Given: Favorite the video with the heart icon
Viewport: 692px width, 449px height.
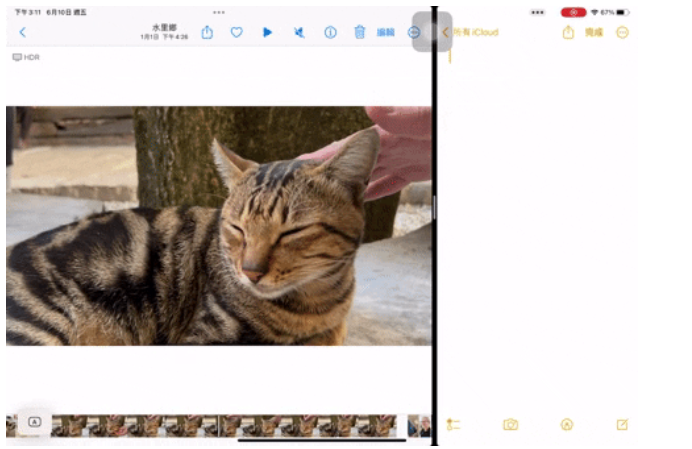Looking at the screenshot, I should 237,32.
